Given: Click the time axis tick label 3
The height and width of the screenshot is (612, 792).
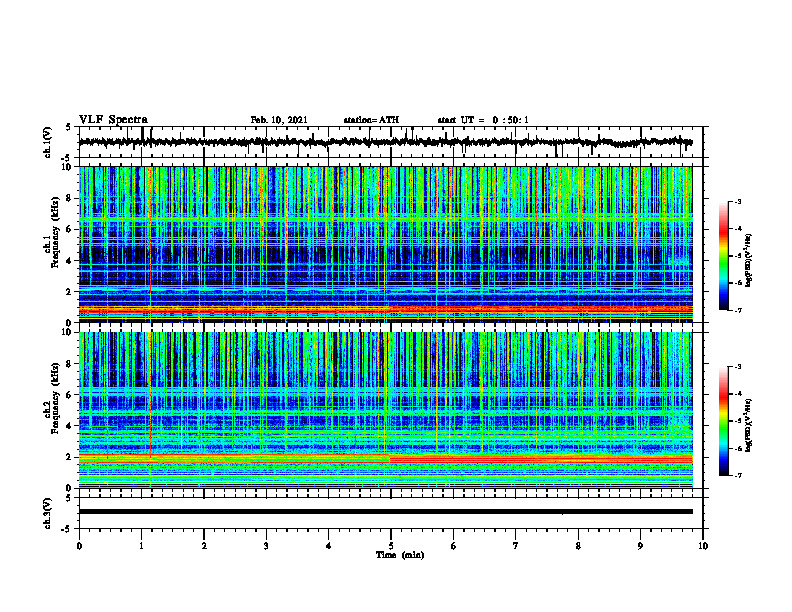Looking at the screenshot, I should 266,546.
